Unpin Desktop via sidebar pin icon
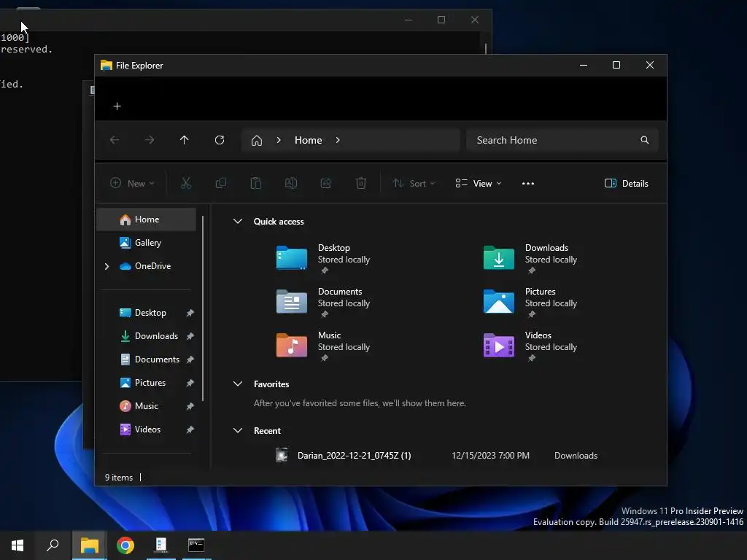Viewport: 747px width, 560px height. pos(190,313)
